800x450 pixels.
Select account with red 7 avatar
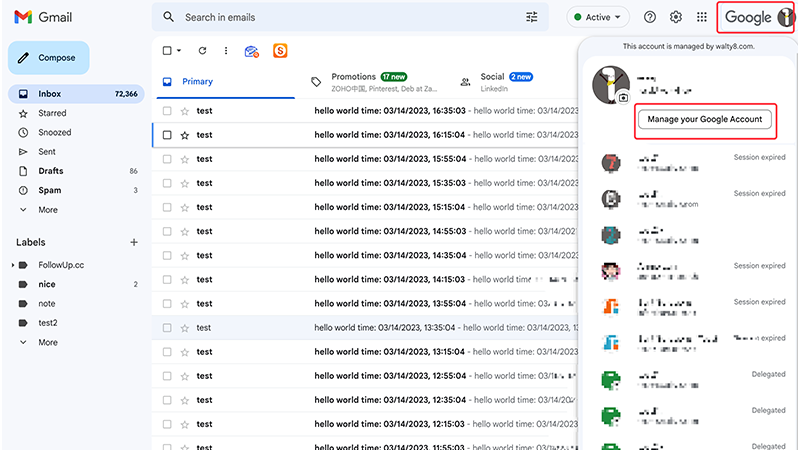[x=611, y=163]
